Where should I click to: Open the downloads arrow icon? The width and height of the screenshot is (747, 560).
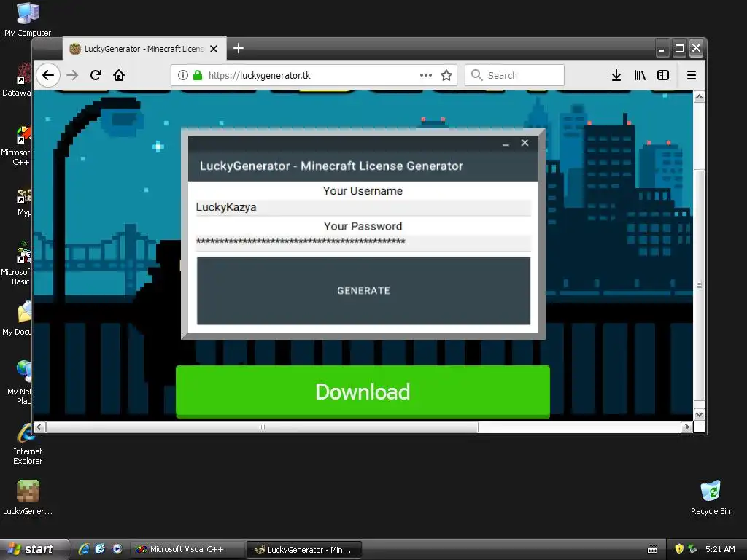(x=616, y=75)
